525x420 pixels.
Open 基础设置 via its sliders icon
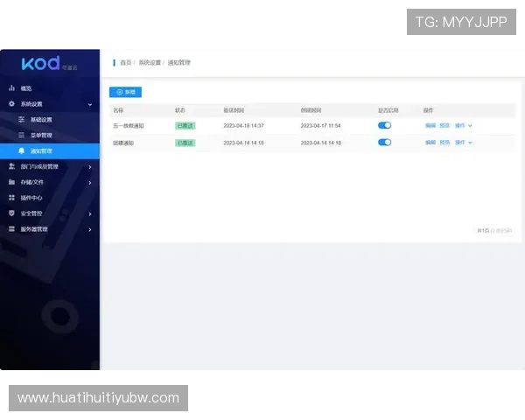click(x=21, y=119)
